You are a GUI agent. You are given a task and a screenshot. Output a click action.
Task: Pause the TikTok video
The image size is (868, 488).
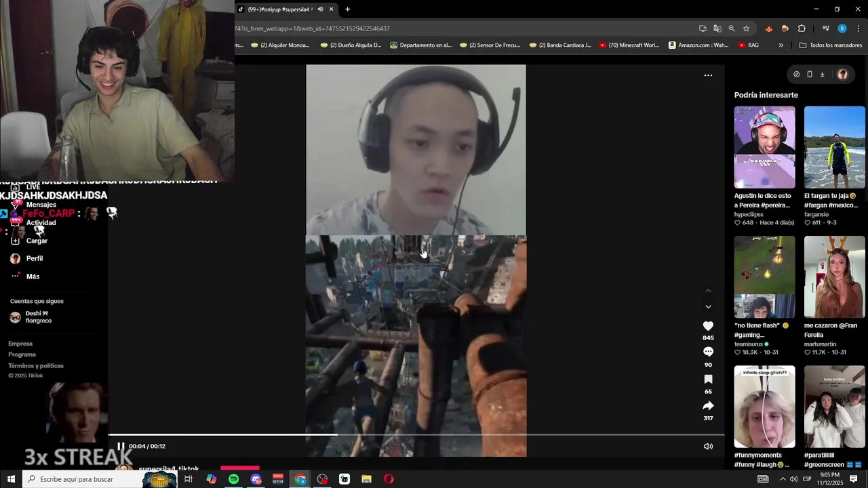tap(121, 446)
